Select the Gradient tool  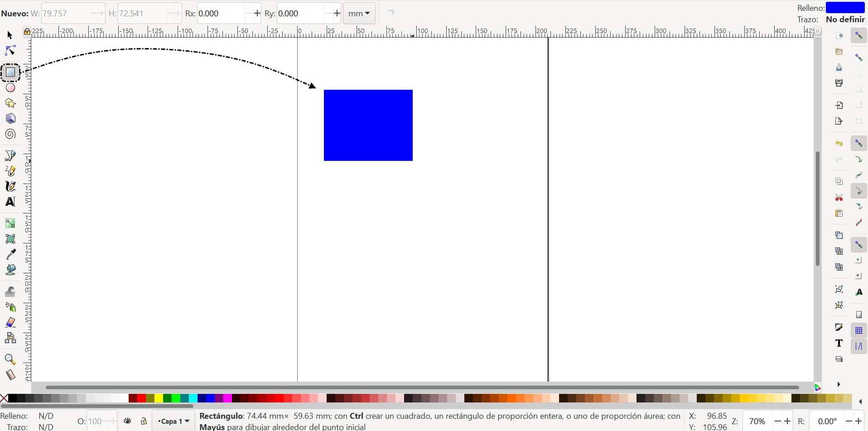[10, 223]
